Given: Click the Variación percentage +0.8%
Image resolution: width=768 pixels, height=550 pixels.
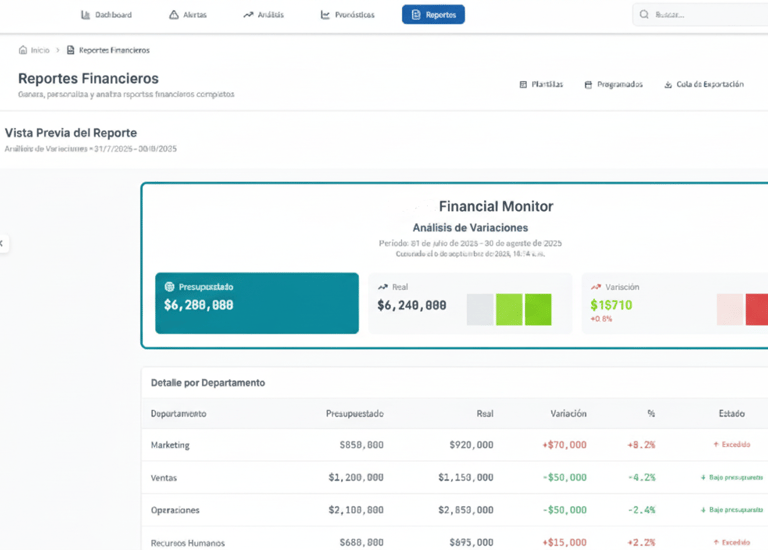Looking at the screenshot, I should point(601,319).
